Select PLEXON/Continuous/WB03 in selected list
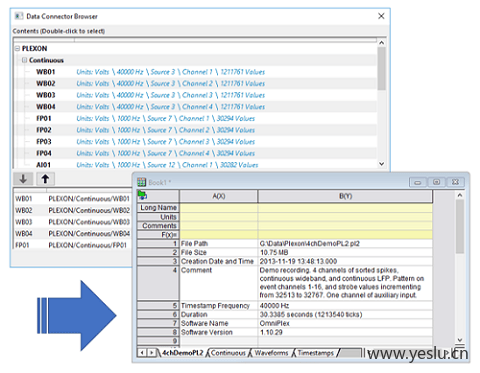This screenshot has width=480, height=373. pyautogui.click(x=73, y=222)
